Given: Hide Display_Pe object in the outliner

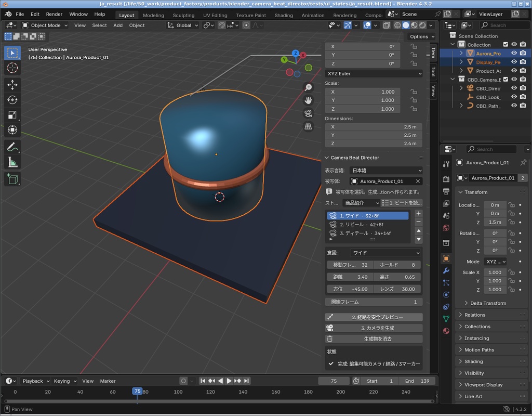Looking at the screenshot, I should click(x=514, y=62).
